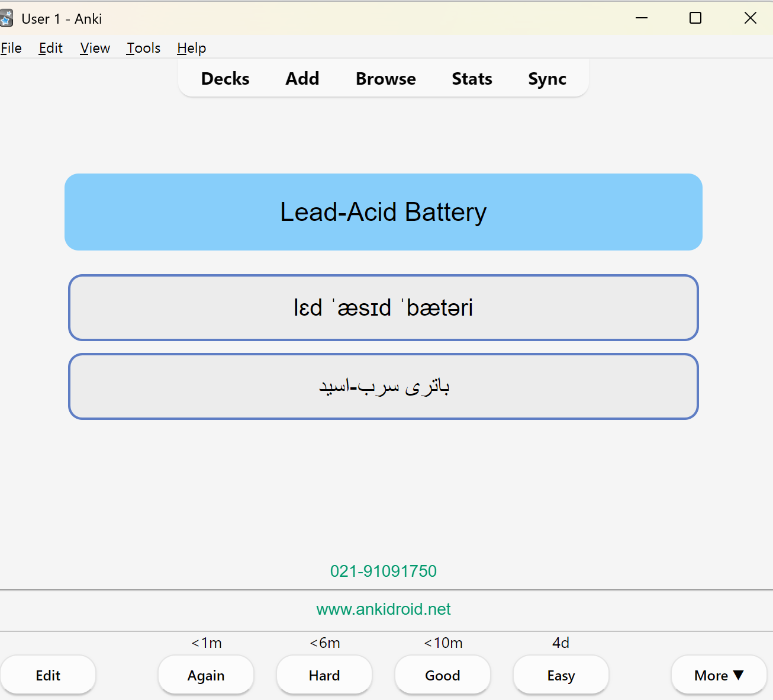
Task: Minimize the Anki window
Action: [x=642, y=18]
